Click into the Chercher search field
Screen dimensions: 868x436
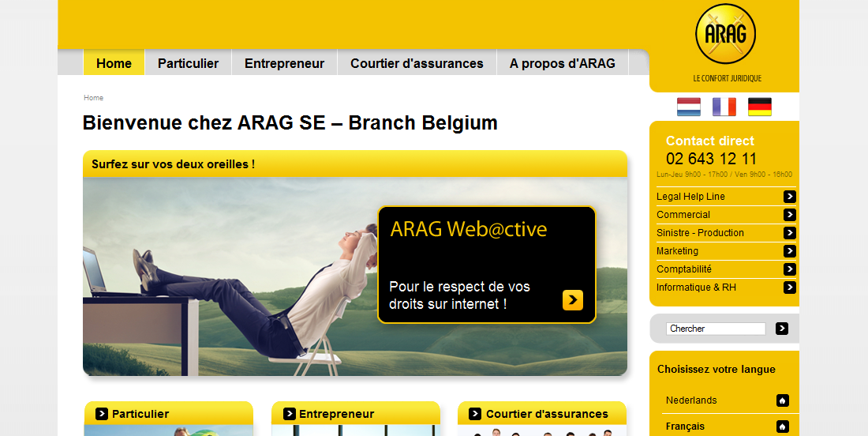pos(716,329)
